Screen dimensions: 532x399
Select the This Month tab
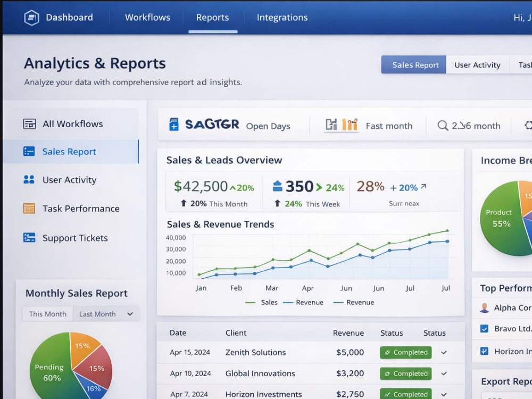pyautogui.click(x=47, y=314)
